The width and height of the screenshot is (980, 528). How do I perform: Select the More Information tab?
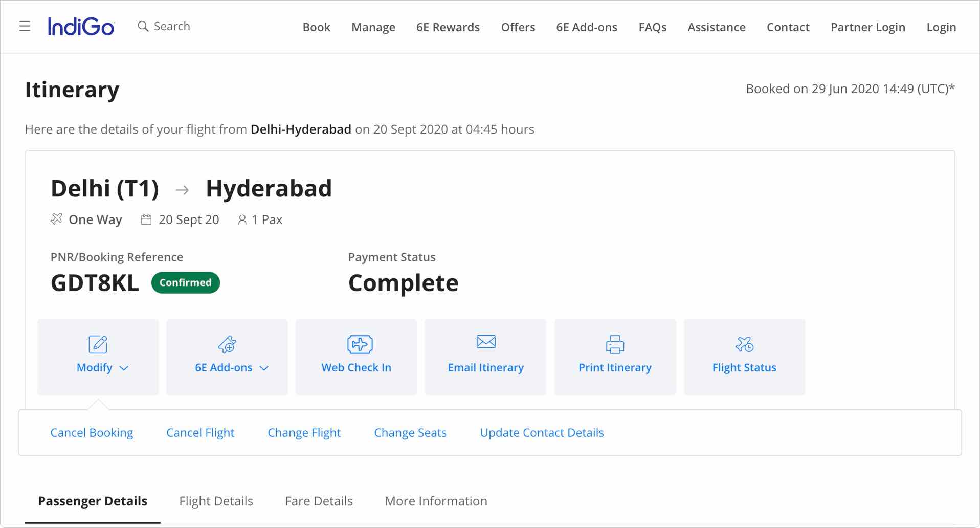[436, 501]
